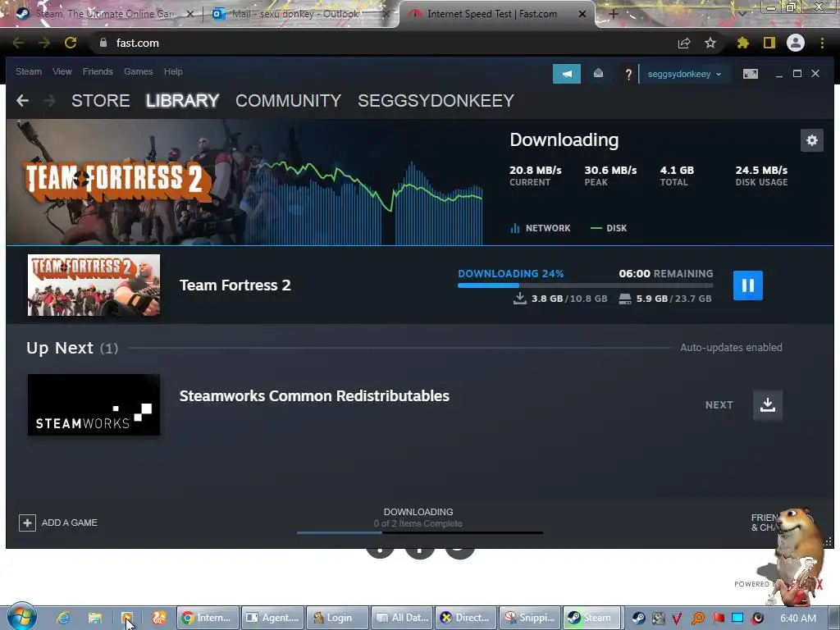The height and width of the screenshot is (630, 840).
Task: Open the COMMUNITY section
Action: click(288, 101)
